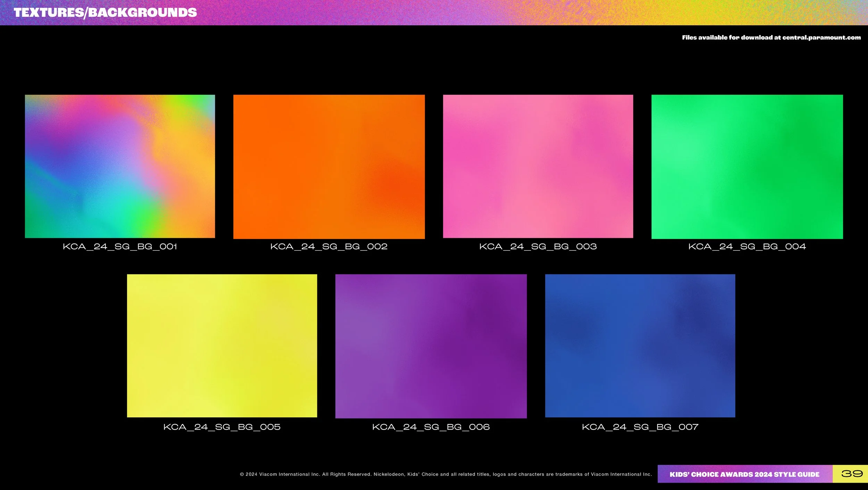The height and width of the screenshot is (490, 868).
Task: Click the label text KCA_24_SG_BG_003
Action: pos(538,247)
